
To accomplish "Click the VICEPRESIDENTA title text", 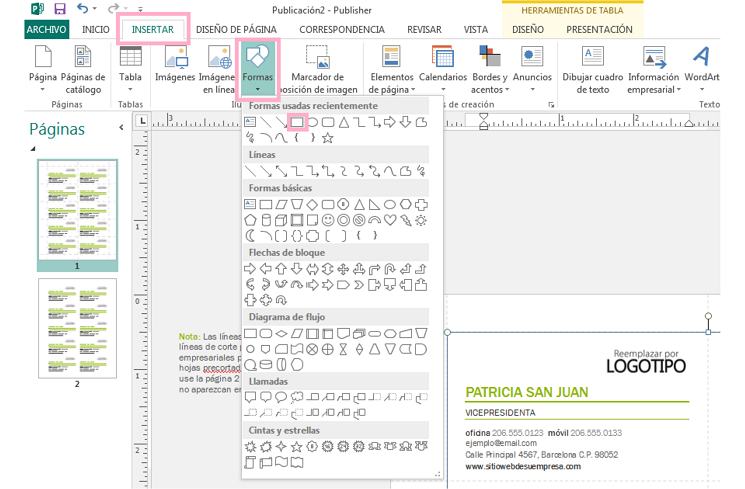I will 500,412.
